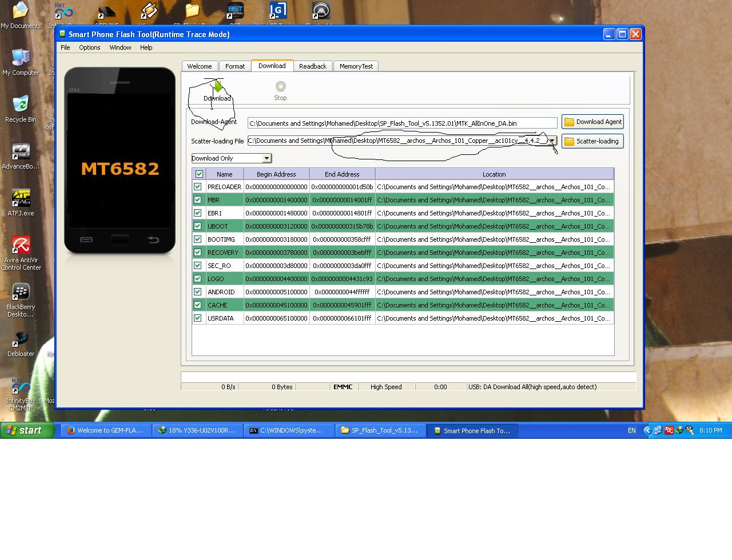This screenshot has width=732, height=560.
Task: Switch to the MemoryTest tab
Action: pyautogui.click(x=356, y=66)
